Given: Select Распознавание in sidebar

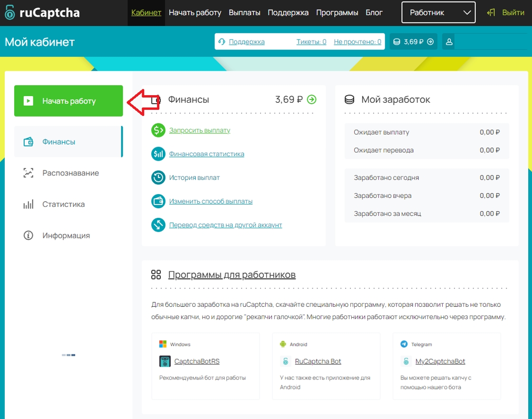Looking at the screenshot, I should tap(68, 173).
